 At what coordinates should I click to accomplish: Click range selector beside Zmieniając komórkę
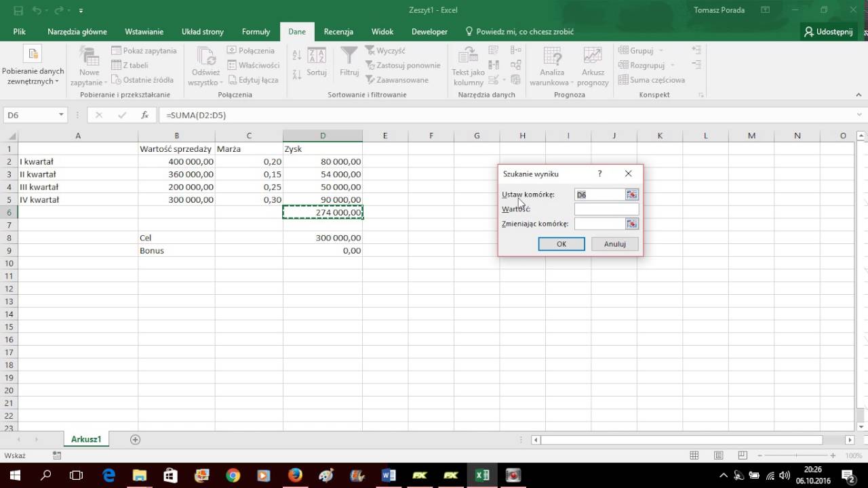(x=632, y=224)
